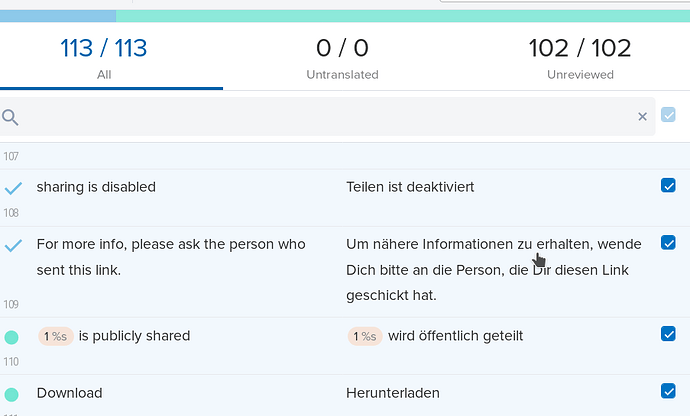Open the Untranslated 0 / 0 tab
690x416 pixels.
tap(342, 57)
